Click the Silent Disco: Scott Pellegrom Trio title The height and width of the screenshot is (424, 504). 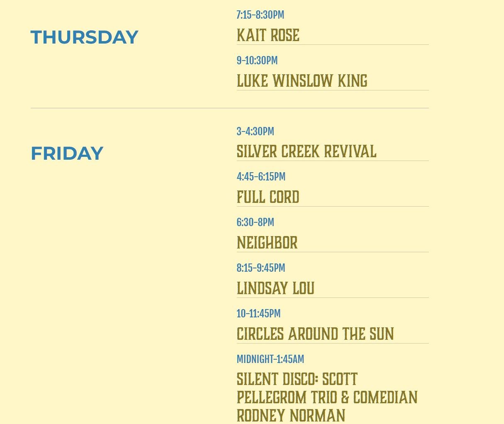pyautogui.click(x=297, y=380)
